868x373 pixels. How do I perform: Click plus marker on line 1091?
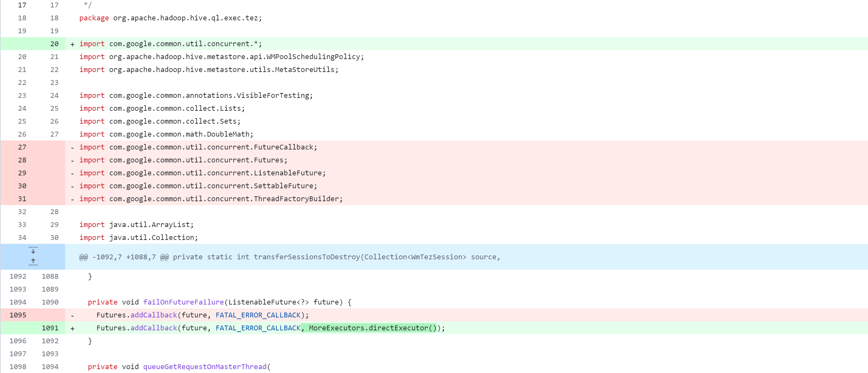tap(72, 328)
